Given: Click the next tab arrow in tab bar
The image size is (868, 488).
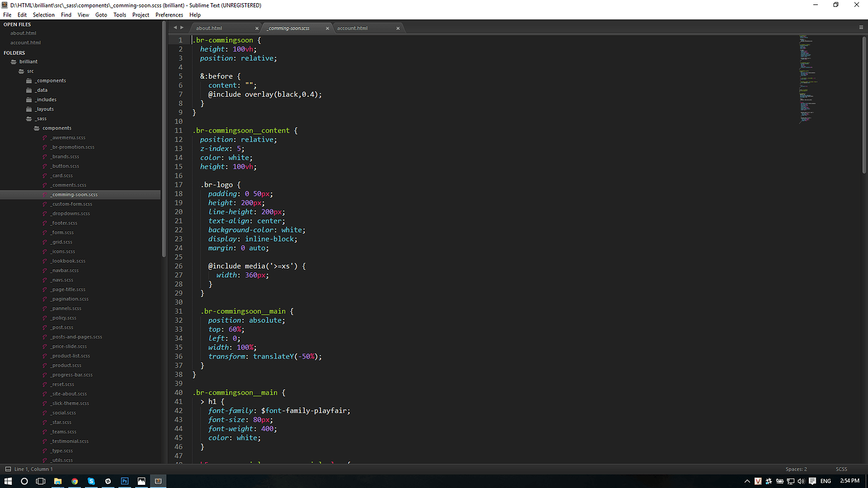Looking at the screenshot, I should click(182, 28).
